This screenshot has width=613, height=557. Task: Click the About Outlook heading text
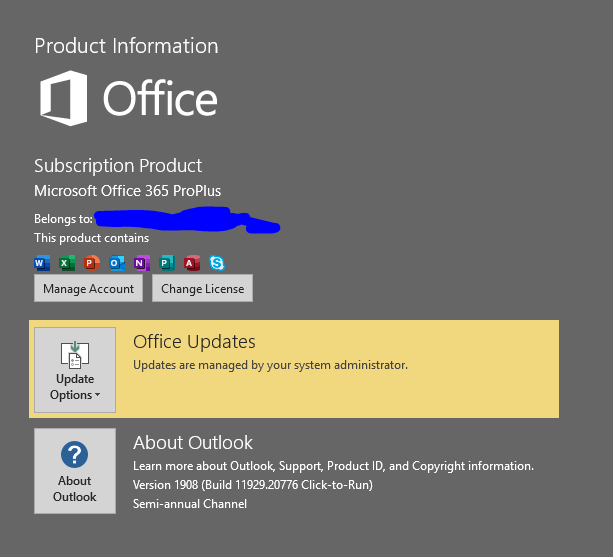(x=193, y=442)
